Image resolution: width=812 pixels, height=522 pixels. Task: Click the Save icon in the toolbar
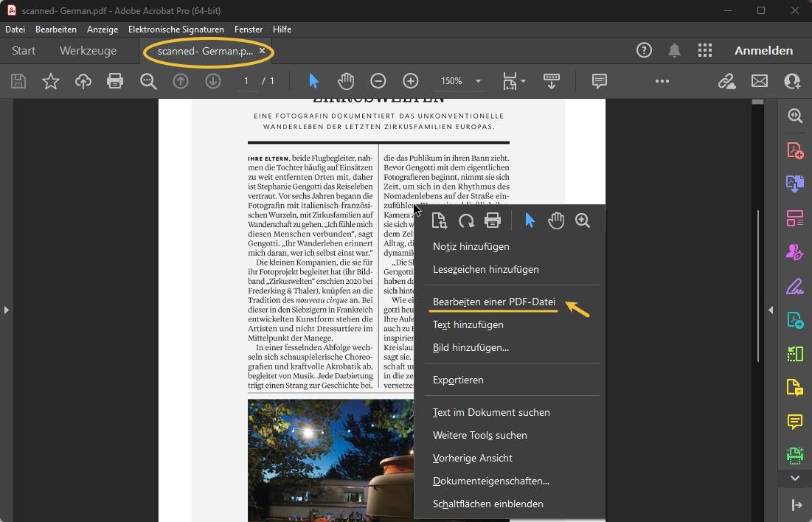coord(18,81)
